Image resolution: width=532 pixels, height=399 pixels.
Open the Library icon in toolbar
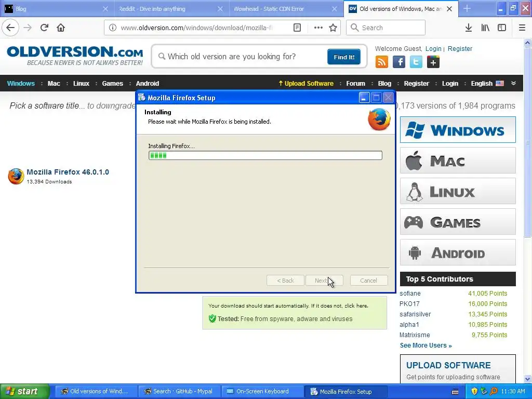tap(485, 28)
